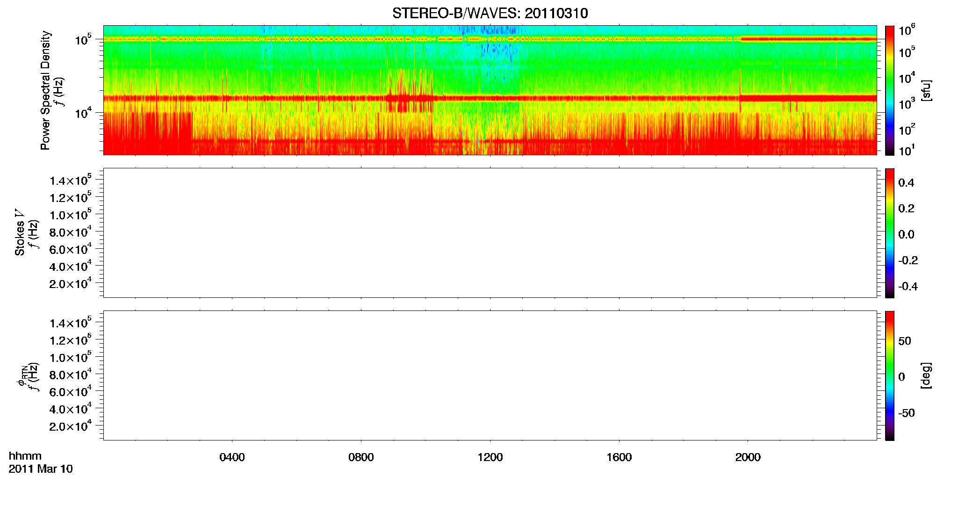Viewport: 980px width, 505px height.
Task: Select the phi RTN degree color bar
Action: point(890,375)
